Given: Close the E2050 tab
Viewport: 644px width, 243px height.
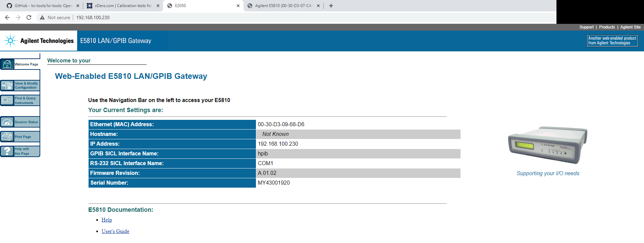Looking at the screenshot, I should (238, 6).
